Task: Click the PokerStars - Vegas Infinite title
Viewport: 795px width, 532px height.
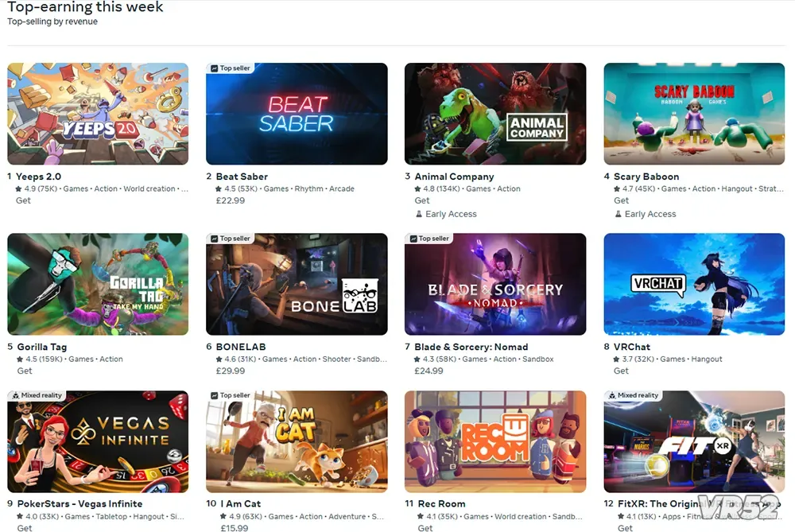Action: point(79,503)
